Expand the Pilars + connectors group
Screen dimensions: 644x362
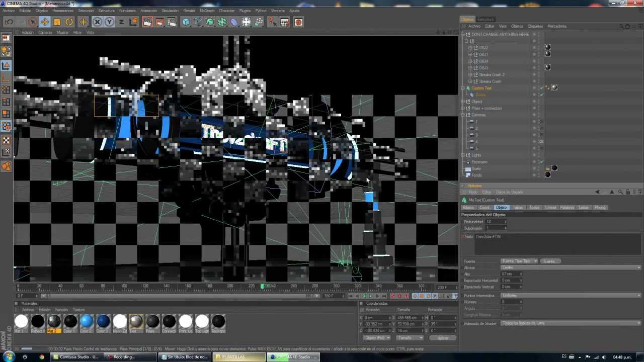[x=463, y=108]
